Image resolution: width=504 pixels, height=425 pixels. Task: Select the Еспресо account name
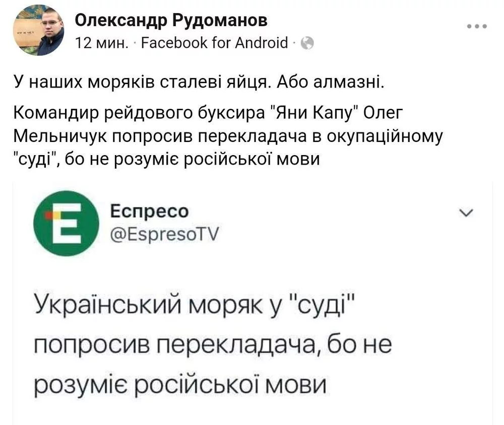point(149,212)
